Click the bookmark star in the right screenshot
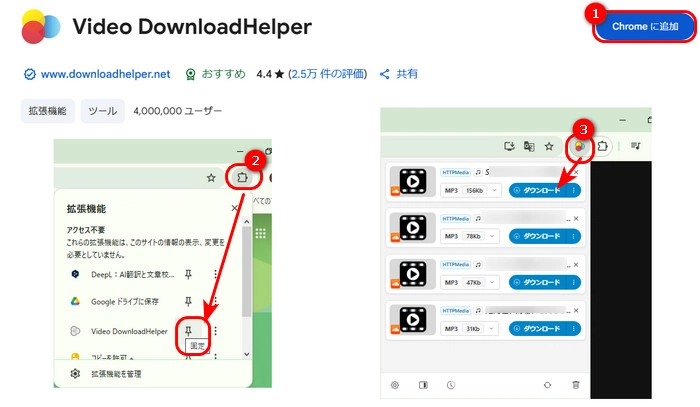 tap(549, 146)
